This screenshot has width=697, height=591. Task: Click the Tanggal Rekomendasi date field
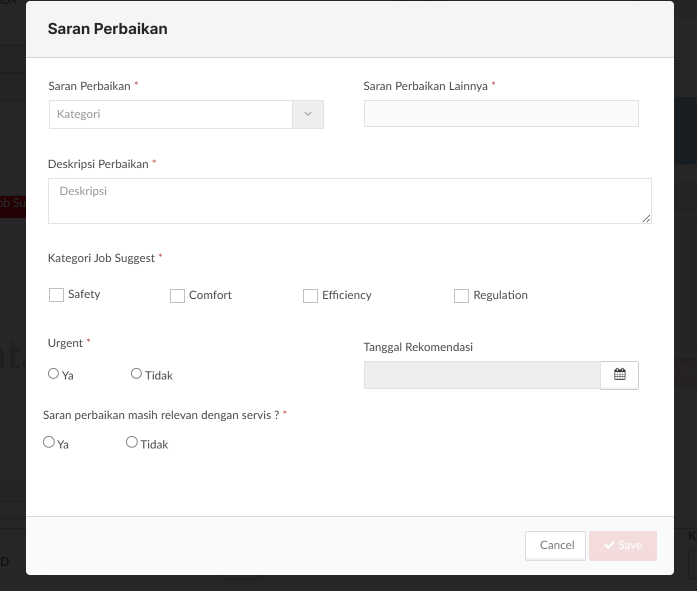pyautogui.click(x=482, y=375)
